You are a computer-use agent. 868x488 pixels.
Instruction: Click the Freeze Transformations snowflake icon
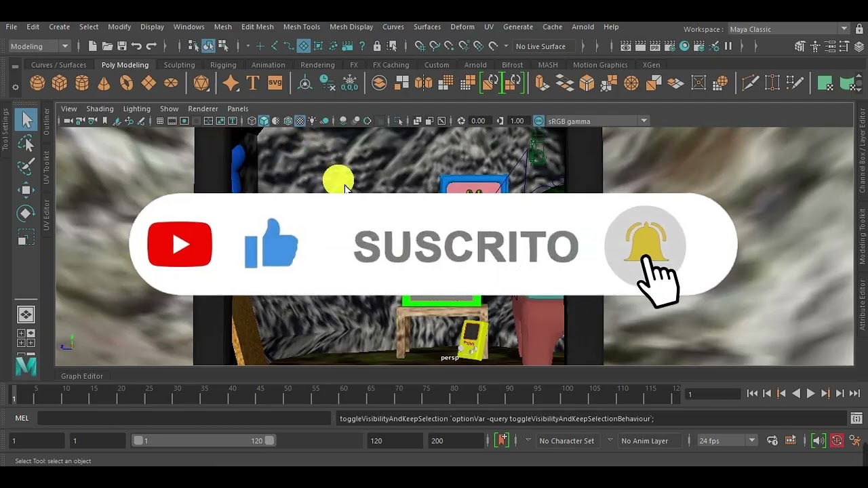(x=349, y=83)
